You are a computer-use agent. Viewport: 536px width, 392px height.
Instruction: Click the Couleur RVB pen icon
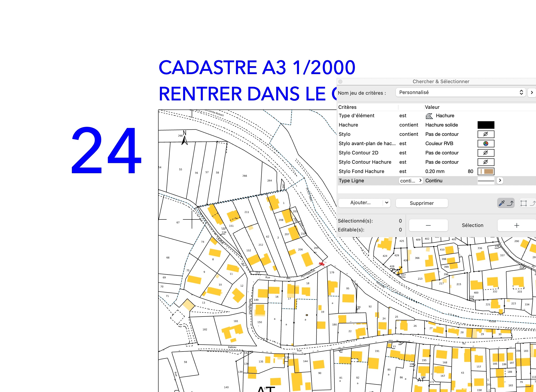tap(486, 144)
